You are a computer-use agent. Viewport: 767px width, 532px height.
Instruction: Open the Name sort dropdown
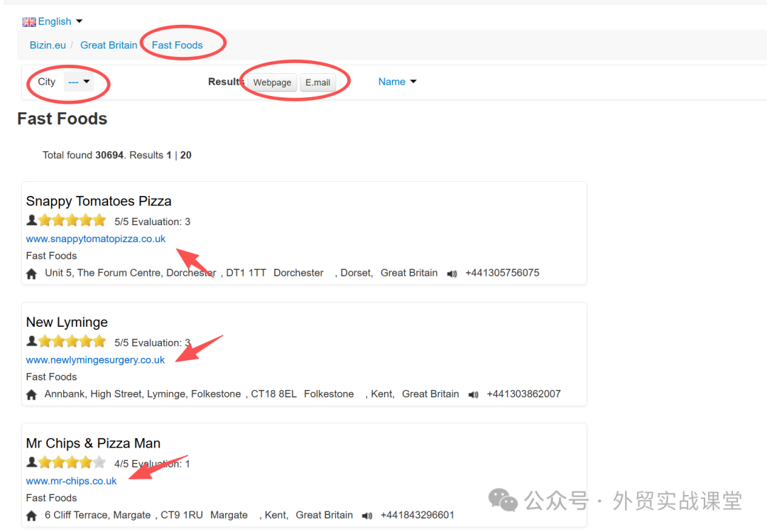coord(397,82)
